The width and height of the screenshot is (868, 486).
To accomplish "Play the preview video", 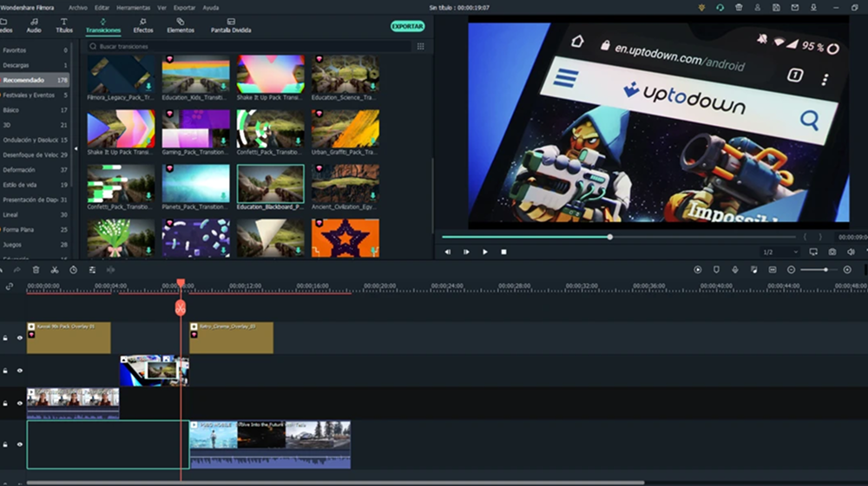I will [485, 252].
